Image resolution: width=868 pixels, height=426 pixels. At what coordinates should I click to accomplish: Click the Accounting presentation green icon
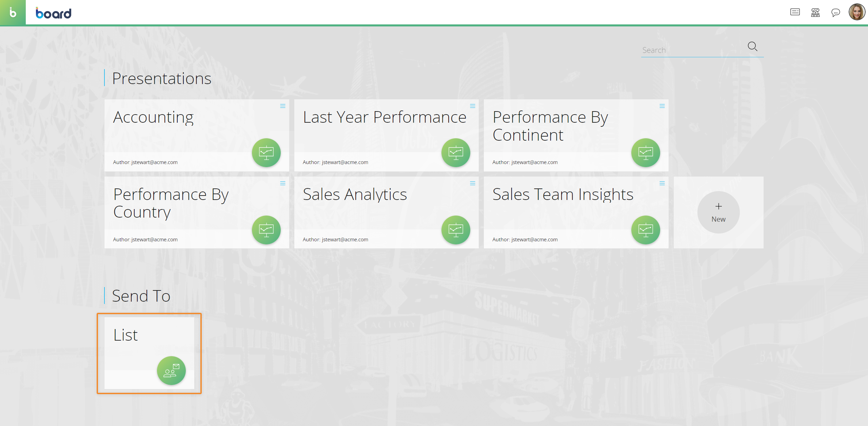click(x=266, y=153)
